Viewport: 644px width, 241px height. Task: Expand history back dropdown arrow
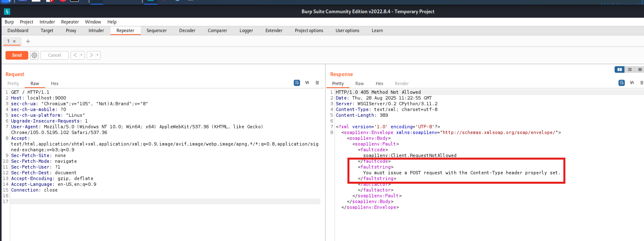82,55
